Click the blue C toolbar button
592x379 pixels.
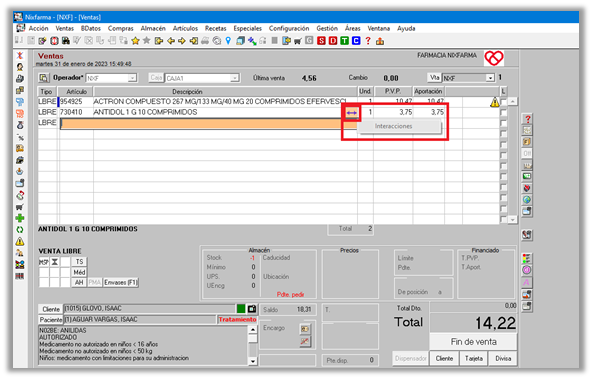(356, 41)
